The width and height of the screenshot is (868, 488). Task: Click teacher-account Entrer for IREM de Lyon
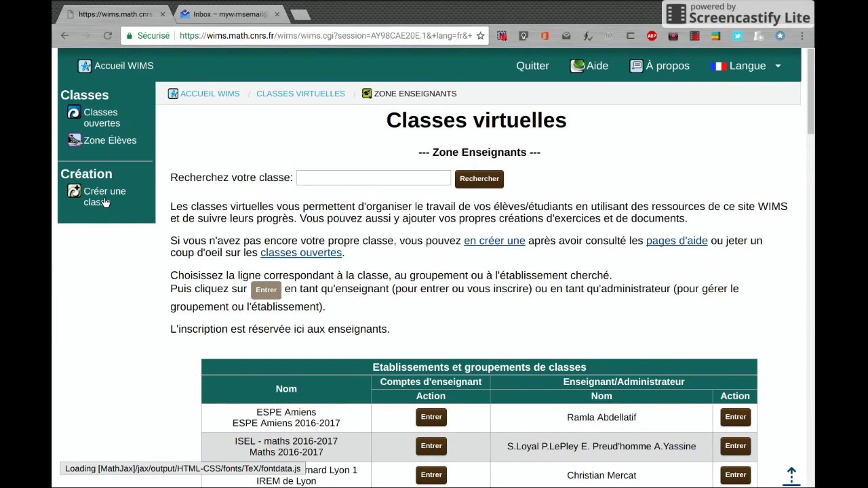[x=431, y=475]
